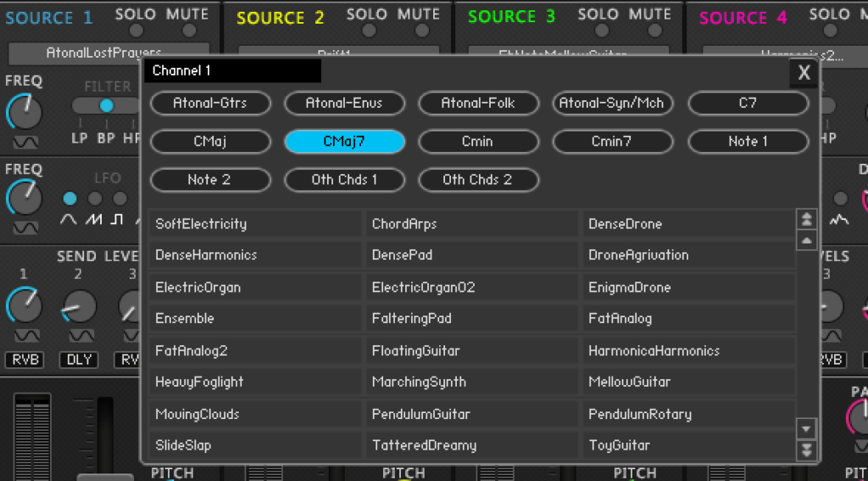
Task: Select Note 1 category
Action: point(748,142)
